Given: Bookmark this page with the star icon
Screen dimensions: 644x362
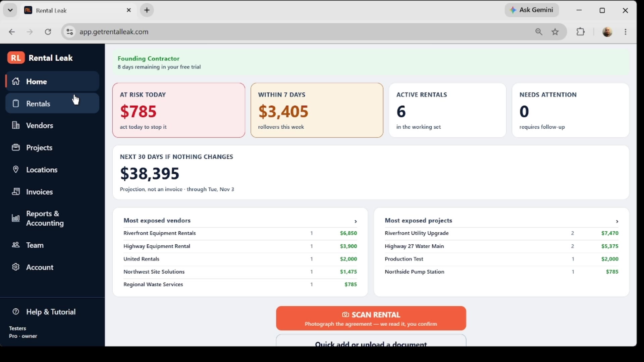Looking at the screenshot, I should click(555, 32).
